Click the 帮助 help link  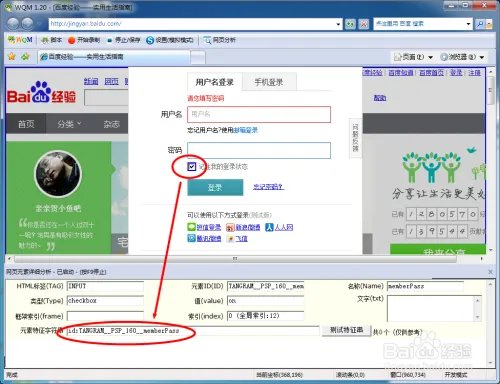[380, 98]
